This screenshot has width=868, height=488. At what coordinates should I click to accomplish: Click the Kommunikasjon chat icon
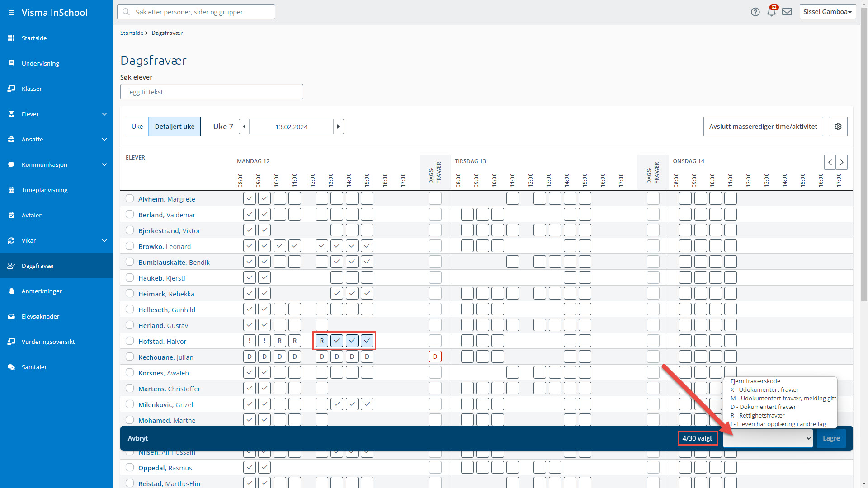pos(11,164)
